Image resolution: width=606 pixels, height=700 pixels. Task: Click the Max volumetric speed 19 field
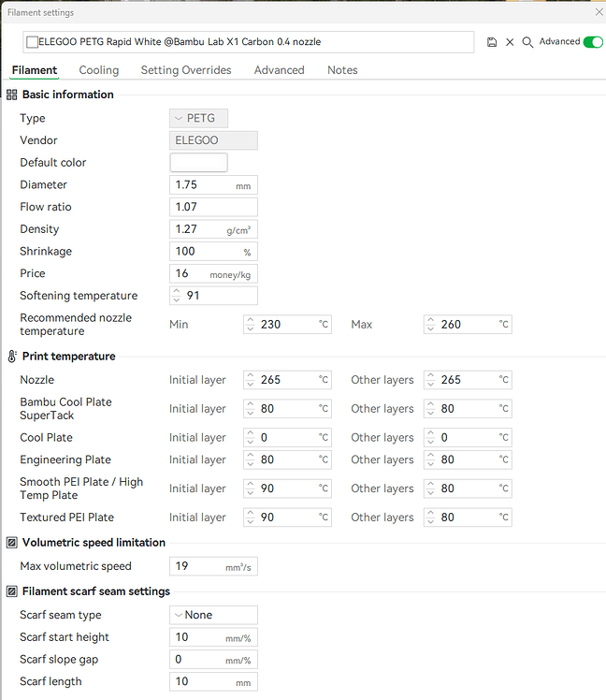(x=213, y=566)
